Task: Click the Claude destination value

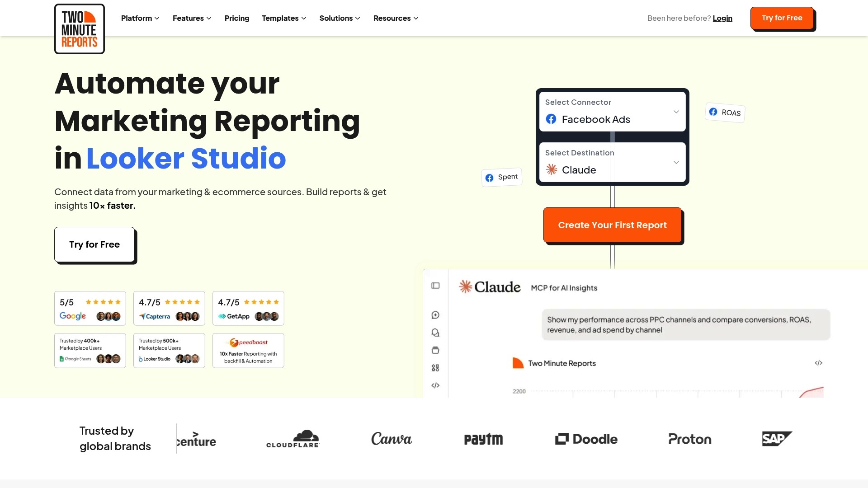Action: coord(579,170)
